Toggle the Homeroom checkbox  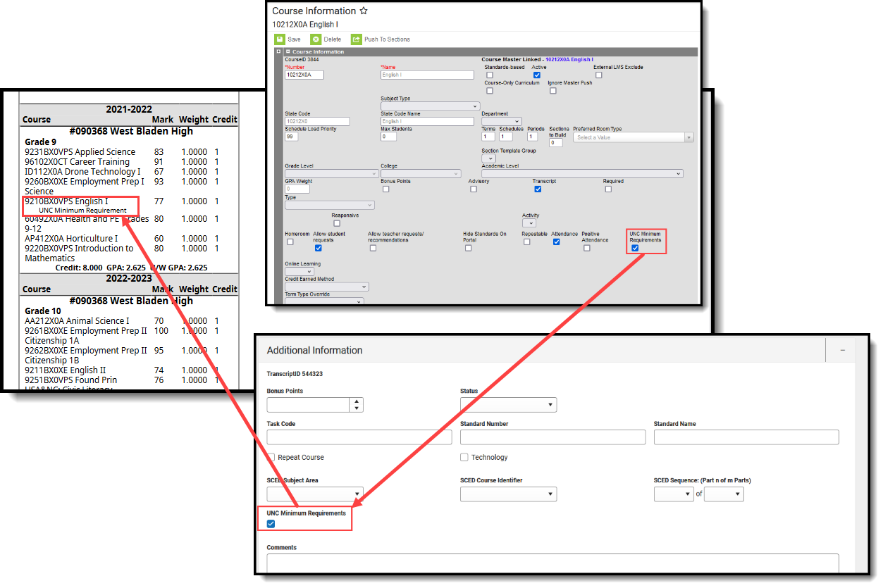[x=290, y=242]
